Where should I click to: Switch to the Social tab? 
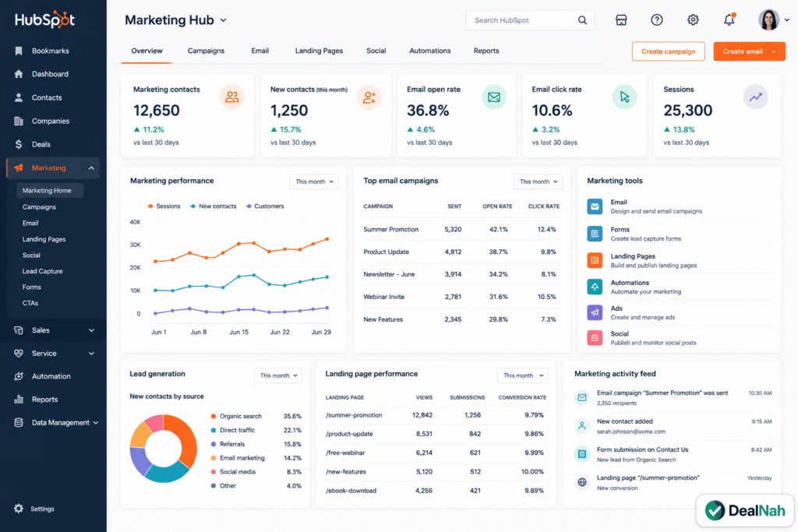pos(376,51)
